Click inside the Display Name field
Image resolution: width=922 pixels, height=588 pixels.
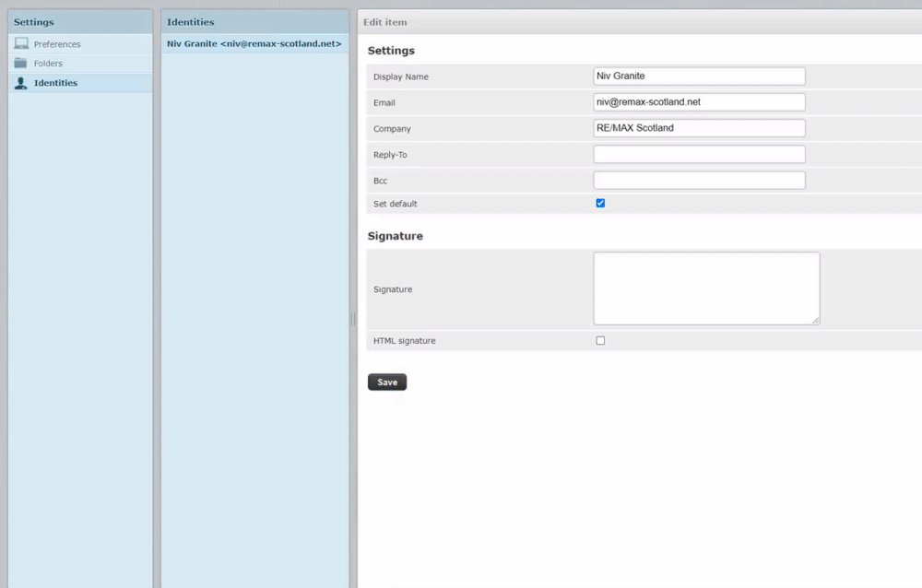tap(698, 76)
